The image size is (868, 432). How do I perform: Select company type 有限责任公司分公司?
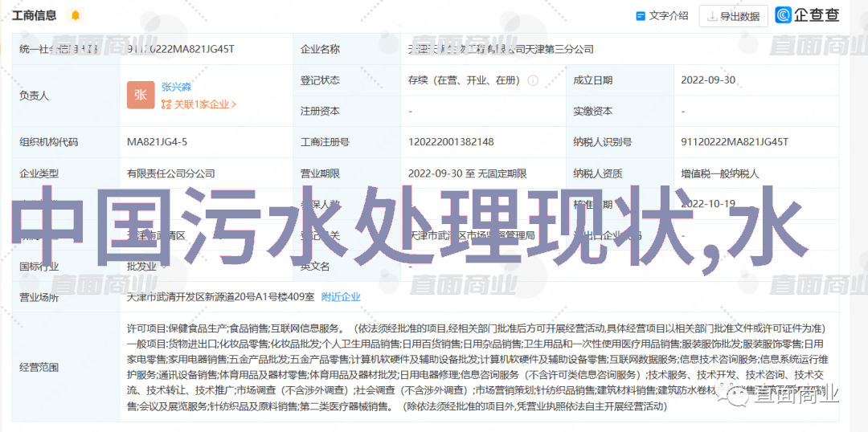click(170, 173)
